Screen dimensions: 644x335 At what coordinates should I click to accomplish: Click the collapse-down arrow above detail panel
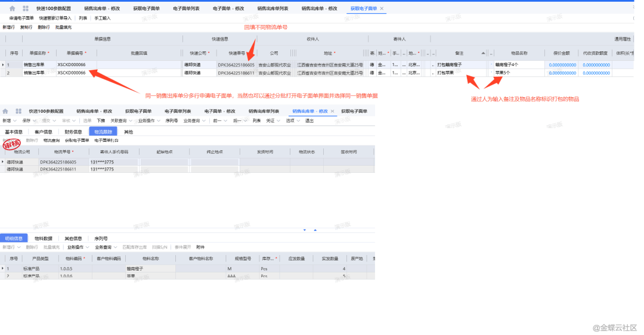[x=305, y=229]
